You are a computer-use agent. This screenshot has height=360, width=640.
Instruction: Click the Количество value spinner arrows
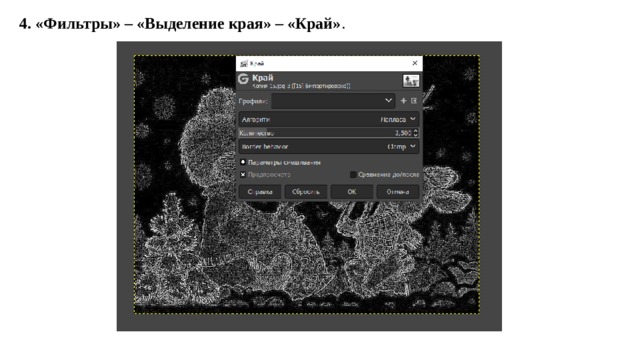[x=416, y=133]
